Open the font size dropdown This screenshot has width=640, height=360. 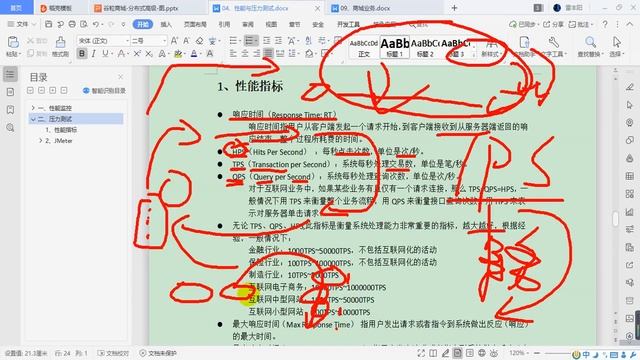(164, 40)
